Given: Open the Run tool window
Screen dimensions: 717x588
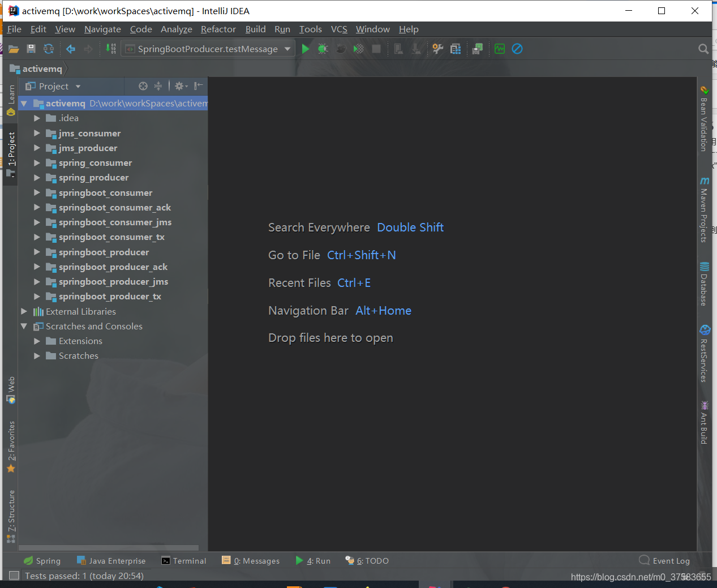Looking at the screenshot, I should (x=313, y=561).
